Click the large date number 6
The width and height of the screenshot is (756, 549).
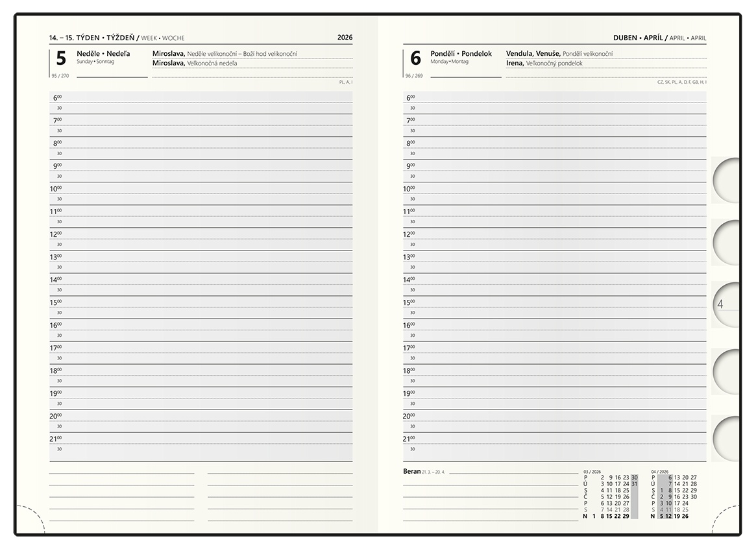pos(415,59)
